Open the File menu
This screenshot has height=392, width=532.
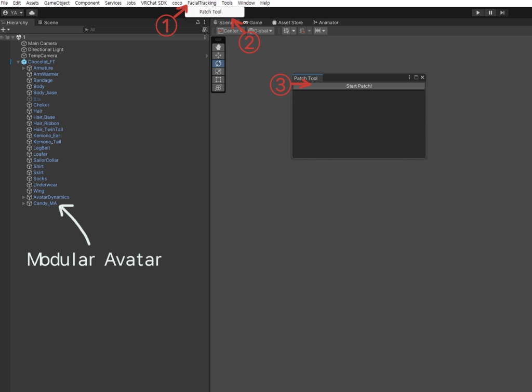tap(4, 3)
